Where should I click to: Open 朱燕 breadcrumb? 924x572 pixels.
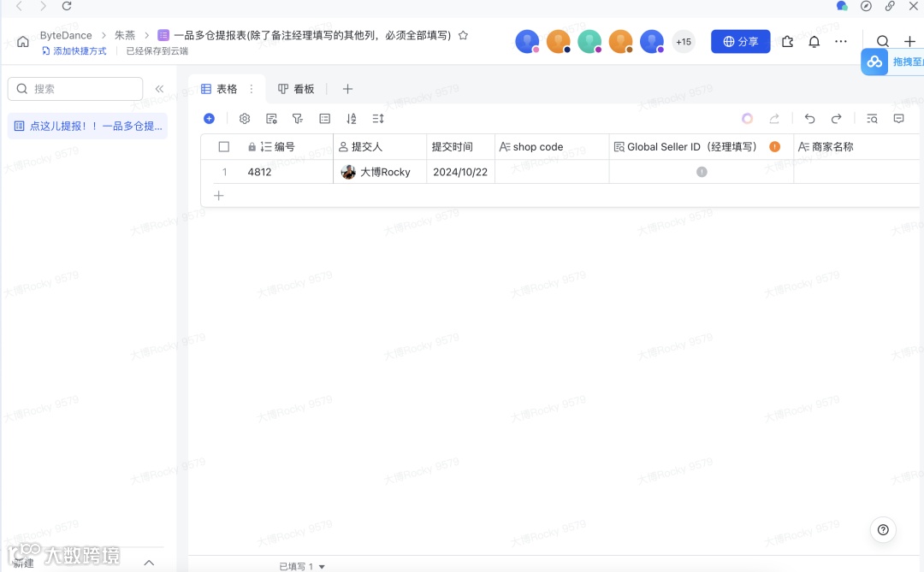click(x=125, y=35)
